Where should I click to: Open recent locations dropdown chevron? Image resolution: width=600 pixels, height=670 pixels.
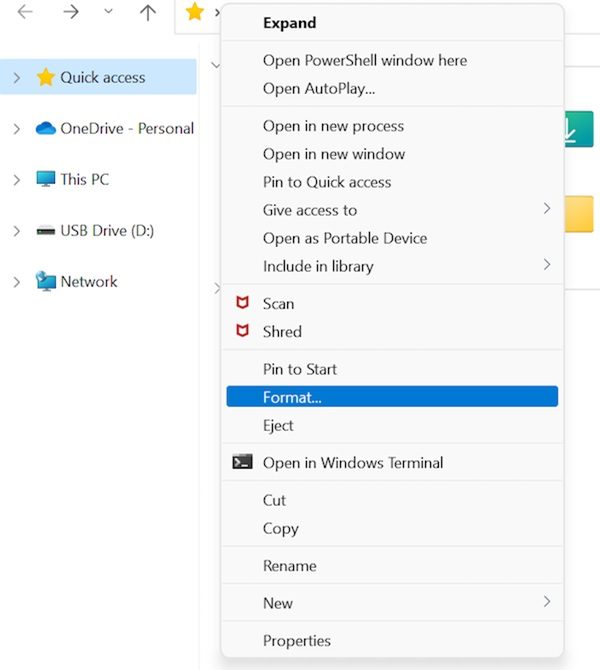[109, 13]
